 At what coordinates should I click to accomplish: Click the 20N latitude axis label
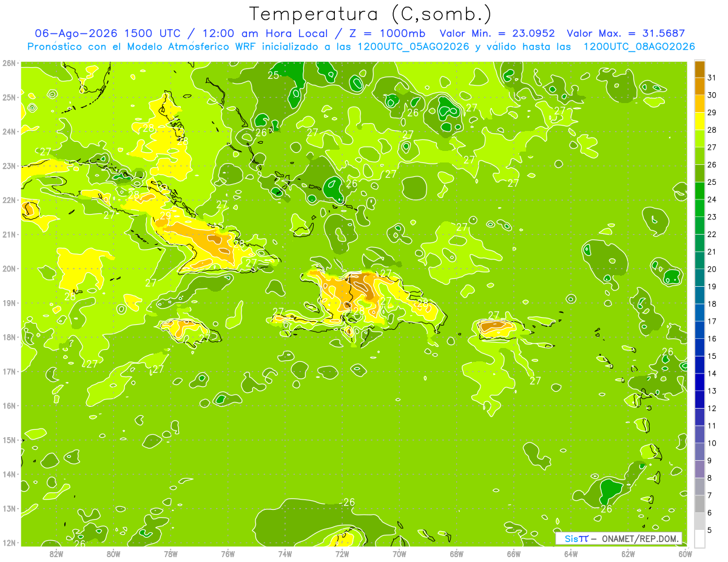pos(8,269)
